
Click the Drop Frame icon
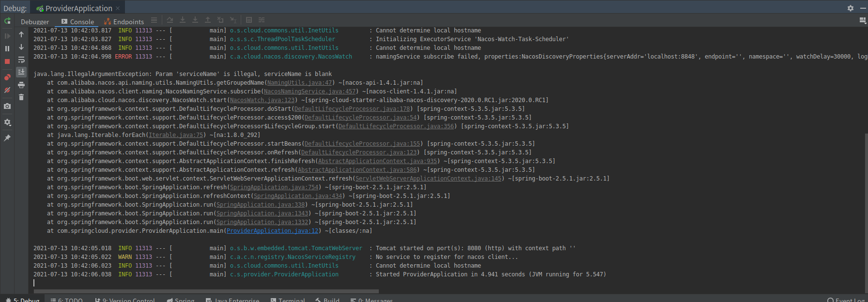(x=220, y=20)
